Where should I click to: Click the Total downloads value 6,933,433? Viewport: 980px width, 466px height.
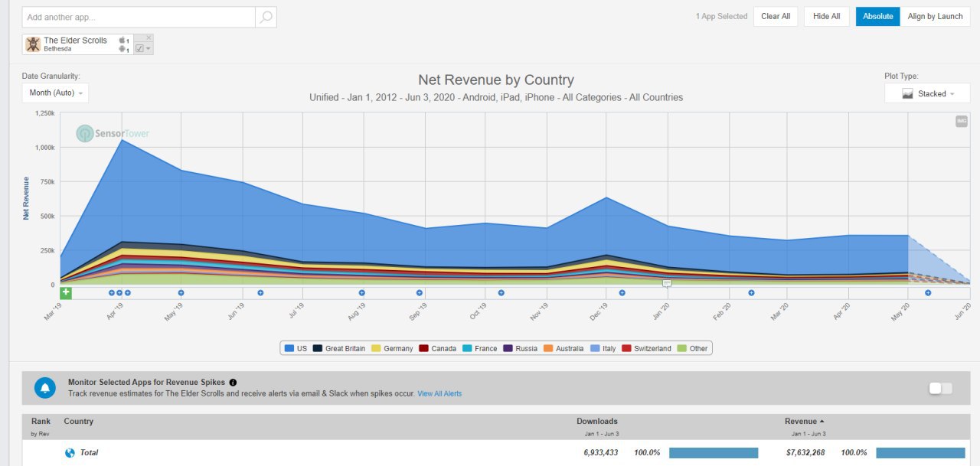(601, 453)
